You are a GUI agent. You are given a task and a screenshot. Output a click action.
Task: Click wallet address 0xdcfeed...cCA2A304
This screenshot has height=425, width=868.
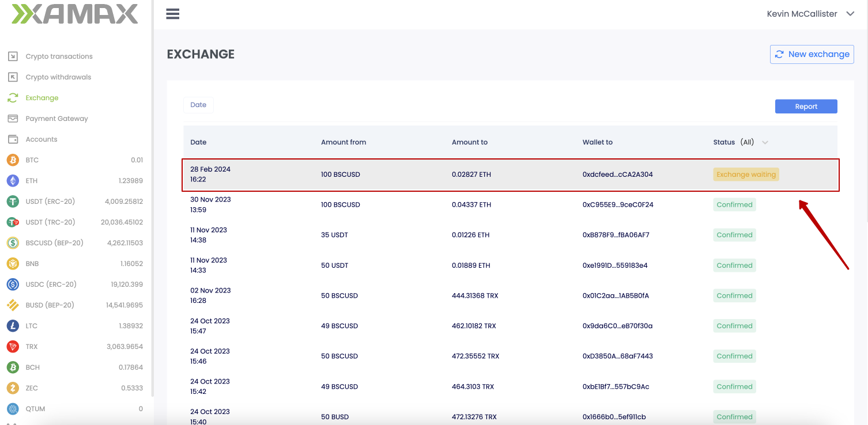(x=618, y=174)
